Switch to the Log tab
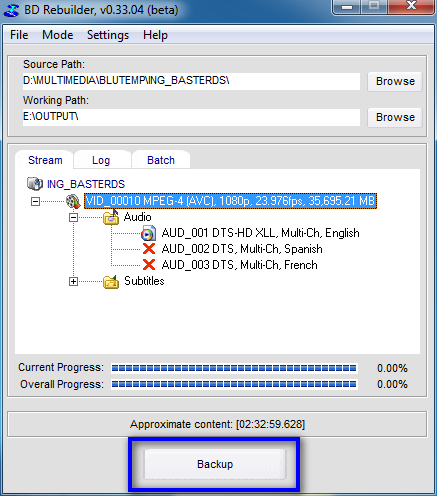The image size is (437, 496). 101,160
